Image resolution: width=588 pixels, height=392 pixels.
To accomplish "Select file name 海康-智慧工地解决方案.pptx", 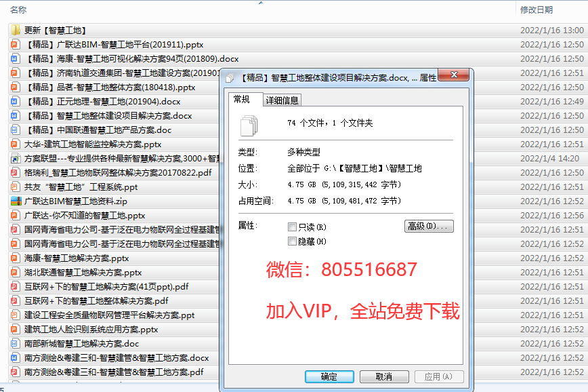I will pos(77,258).
